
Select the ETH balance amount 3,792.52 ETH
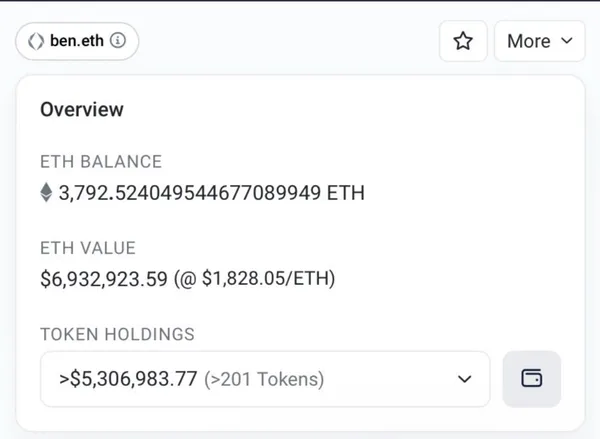(x=212, y=193)
